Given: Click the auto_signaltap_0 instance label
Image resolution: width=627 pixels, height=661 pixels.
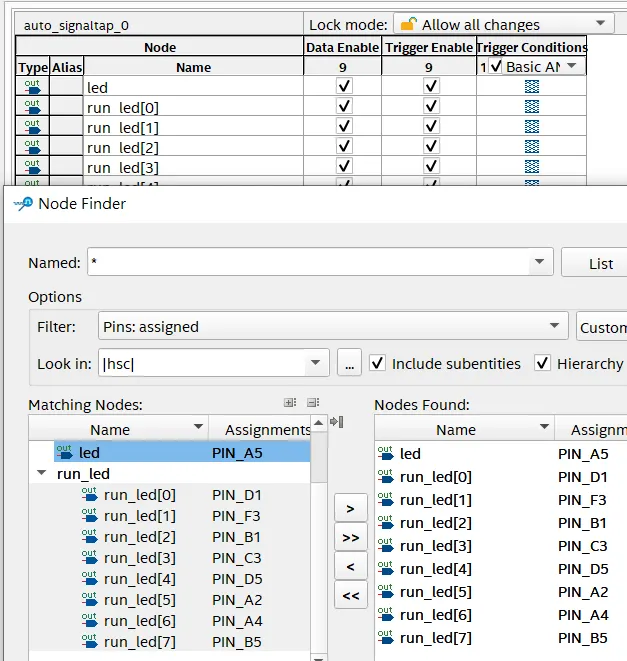Looking at the screenshot, I should point(76,26).
